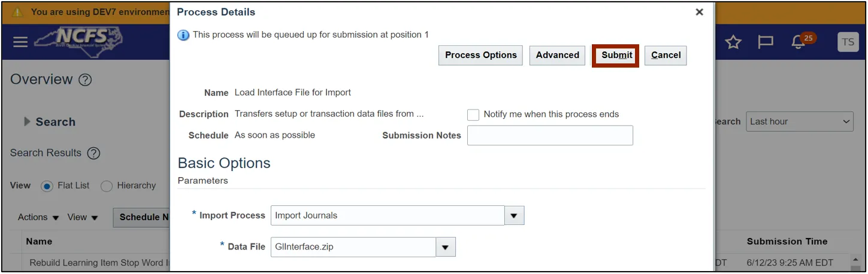Click the Submission Notes text field
This screenshot has width=868, height=274.
[x=550, y=136]
